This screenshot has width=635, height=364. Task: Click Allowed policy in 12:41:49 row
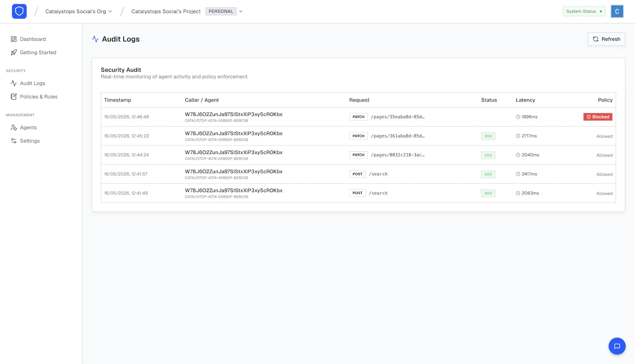pos(604,193)
